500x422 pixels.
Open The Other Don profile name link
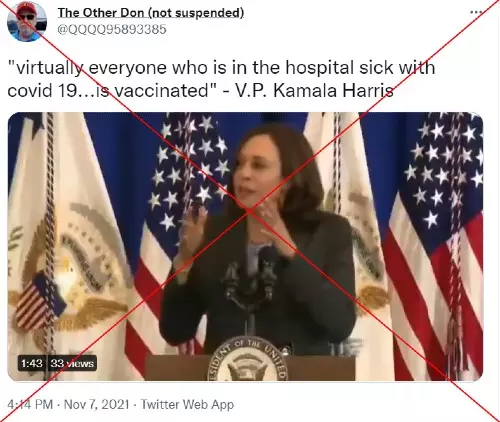click(x=151, y=13)
